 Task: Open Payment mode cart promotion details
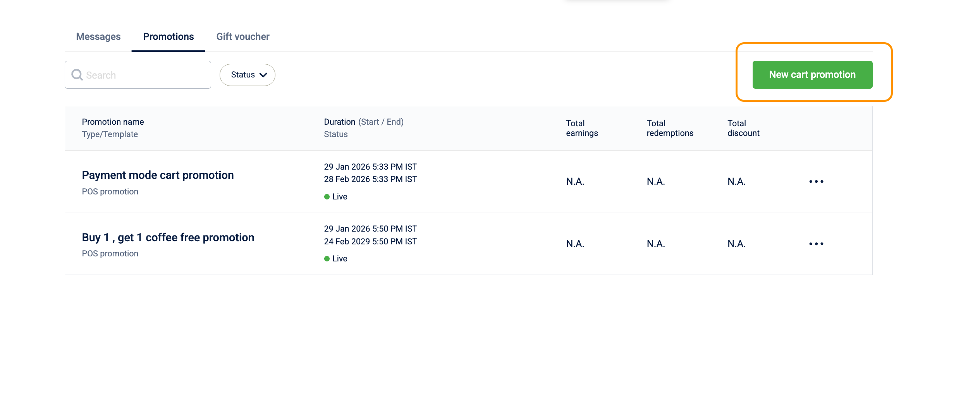(158, 175)
